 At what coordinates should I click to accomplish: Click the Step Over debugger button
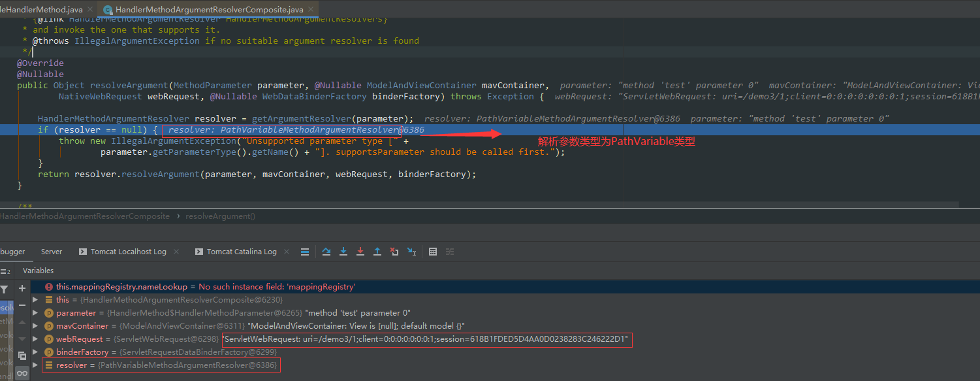326,252
